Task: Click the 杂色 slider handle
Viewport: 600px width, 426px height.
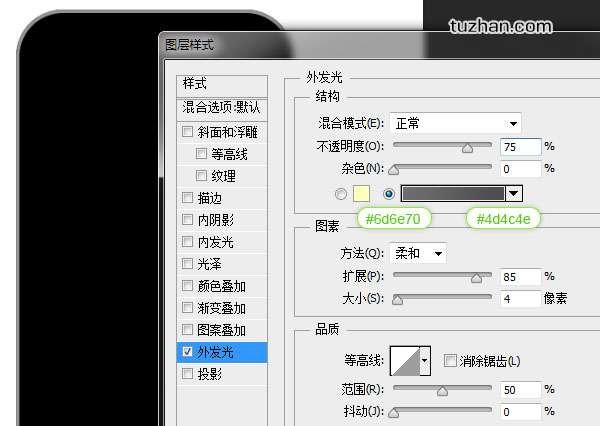Action: (x=394, y=170)
